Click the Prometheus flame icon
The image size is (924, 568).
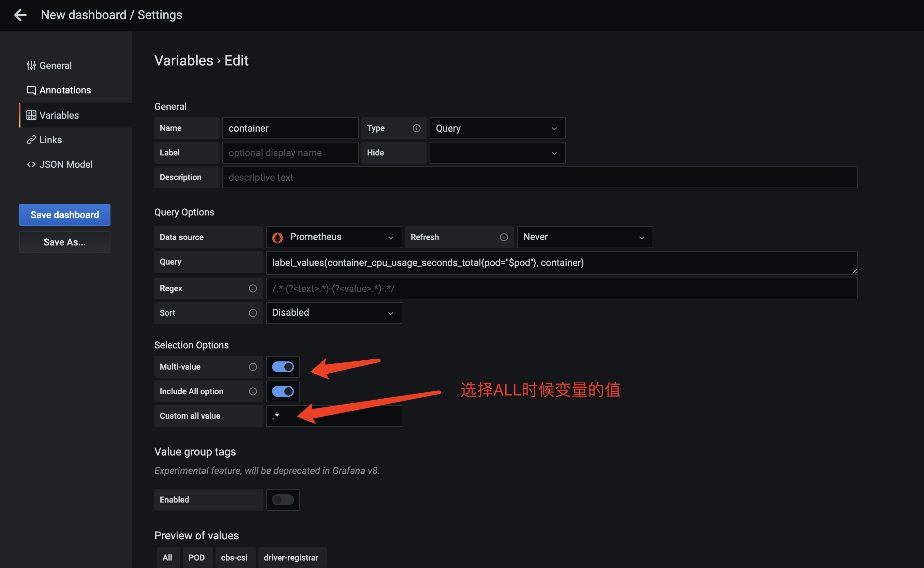[x=278, y=237]
